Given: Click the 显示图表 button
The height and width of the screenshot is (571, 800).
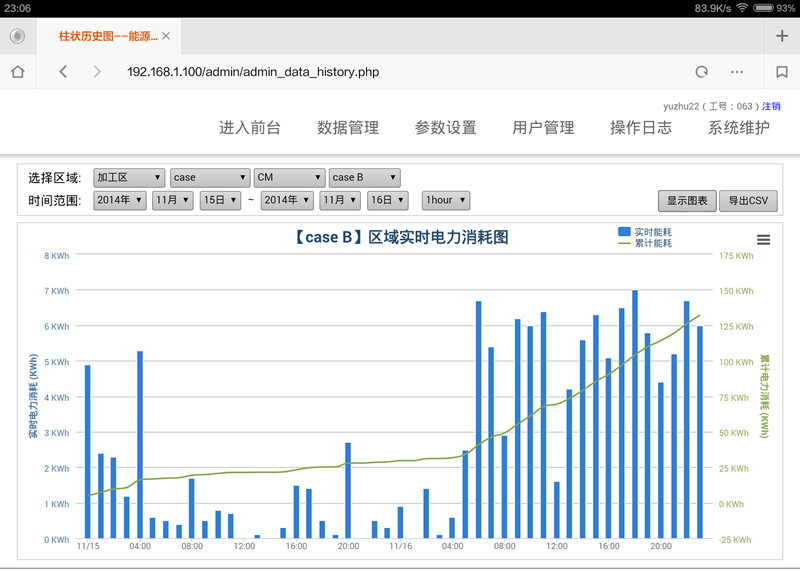Looking at the screenshot, I should click(x=687, y=201).
